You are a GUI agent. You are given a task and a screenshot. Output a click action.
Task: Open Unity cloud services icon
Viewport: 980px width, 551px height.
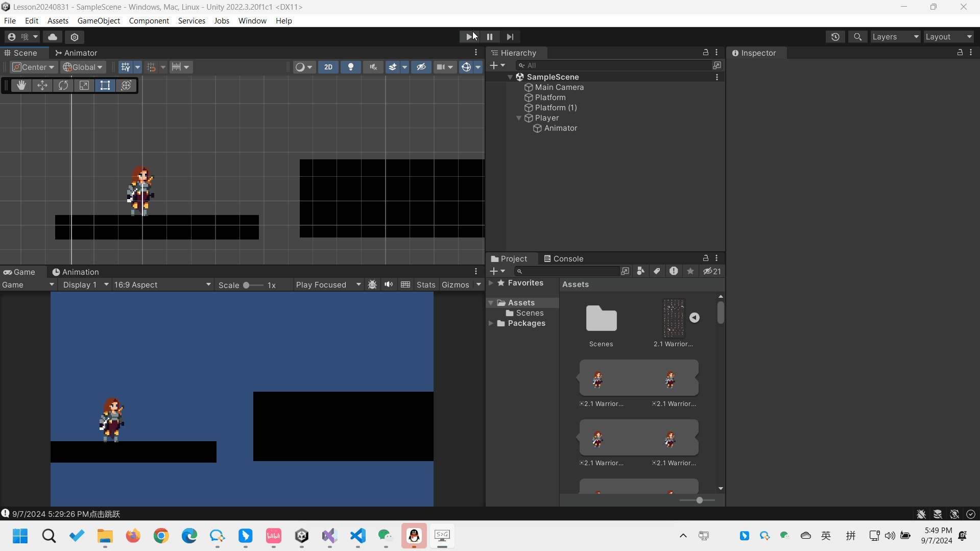coord(53,37)
